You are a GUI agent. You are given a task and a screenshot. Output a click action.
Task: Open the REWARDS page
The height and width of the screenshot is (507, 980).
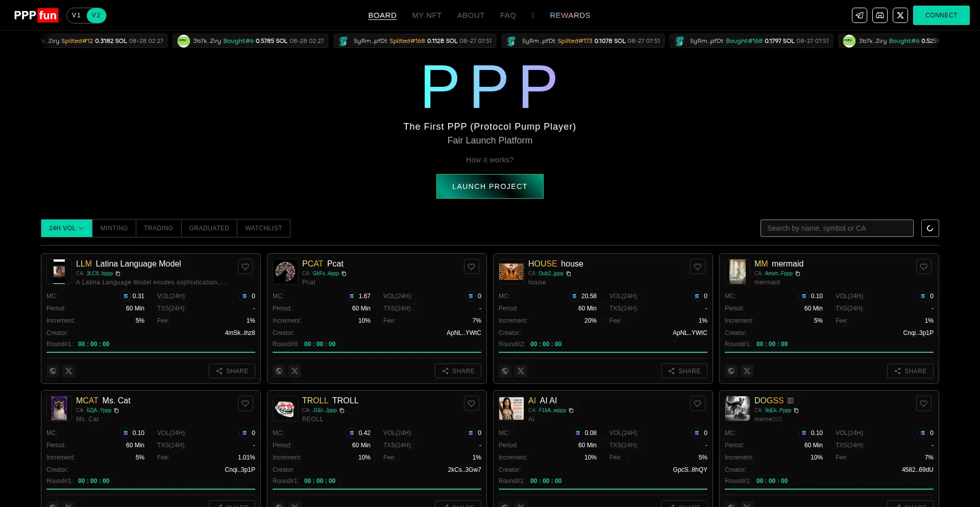(570, 15)
